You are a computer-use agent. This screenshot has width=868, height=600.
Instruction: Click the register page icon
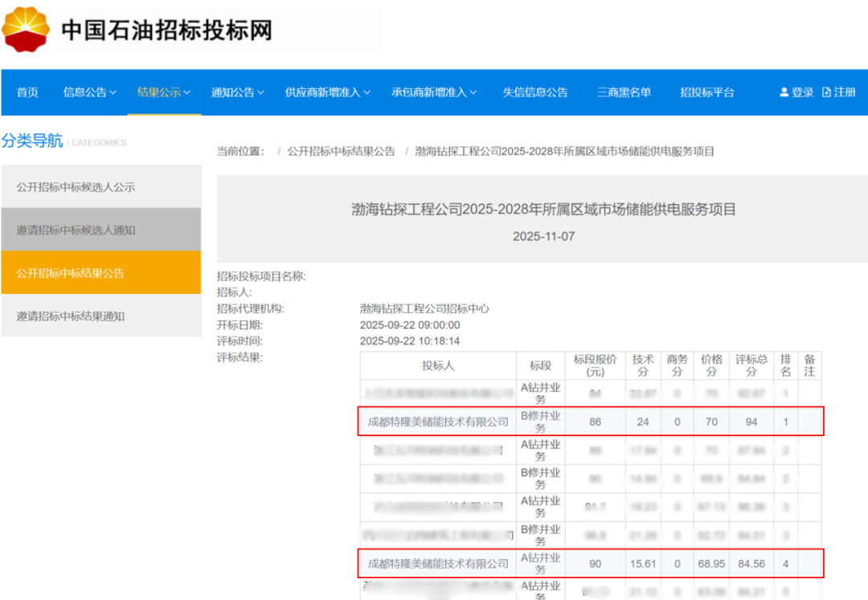(826, 92)
